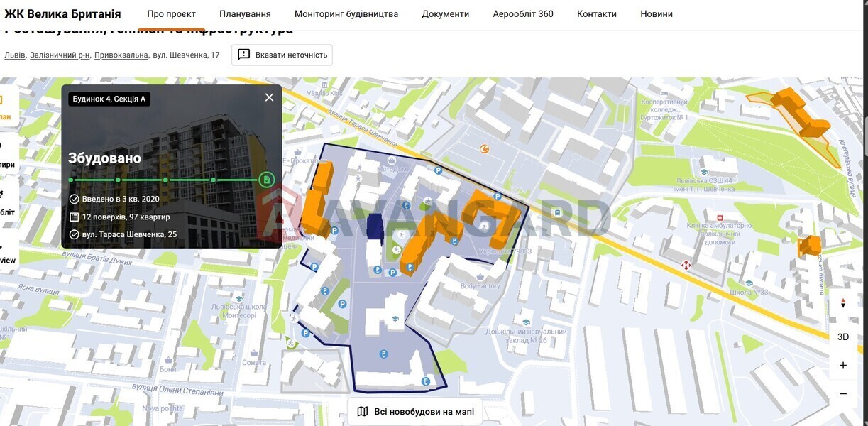This screenshot has width=868, height=426.
Task: Go to Моніторинг будівництва tab
Action: pos(346,14)
